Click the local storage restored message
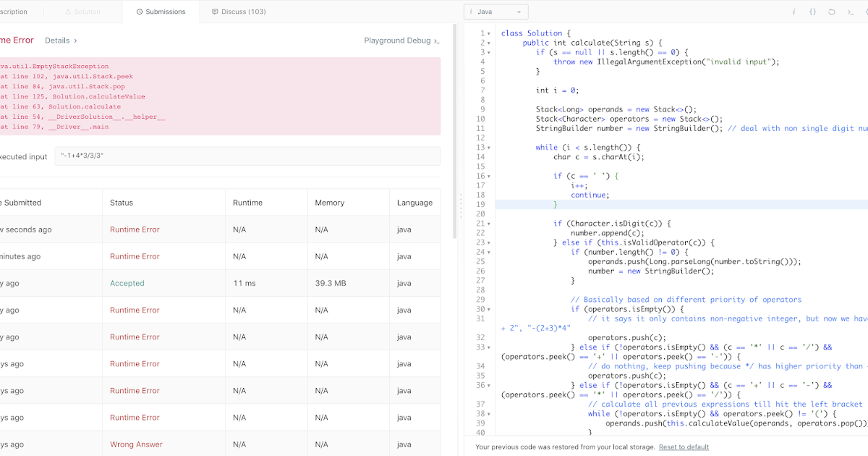 pos(565,447)
